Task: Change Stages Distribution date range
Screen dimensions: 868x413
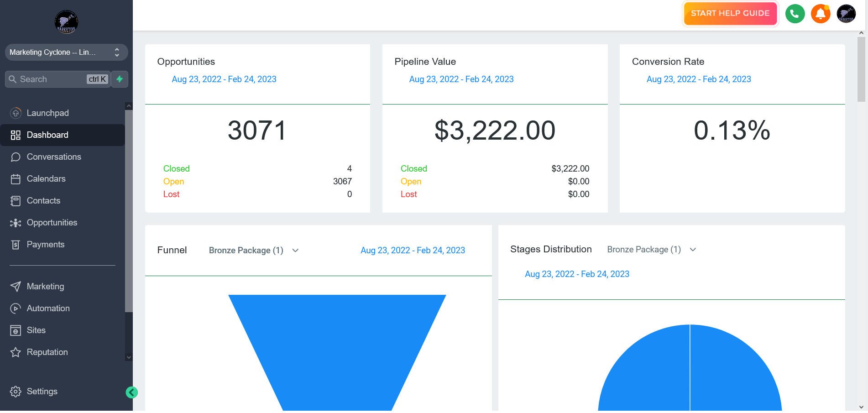Action: point(577,274)
